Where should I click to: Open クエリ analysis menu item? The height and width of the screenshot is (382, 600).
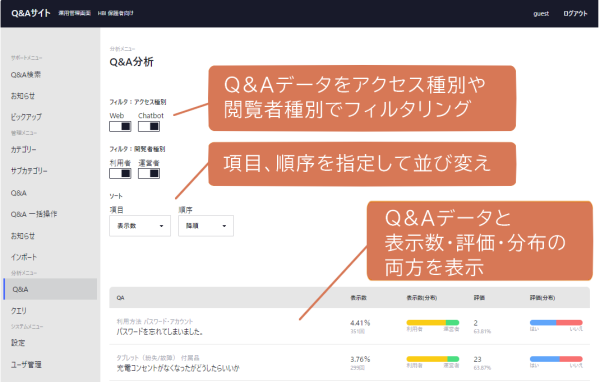click(x=19, y=310)
